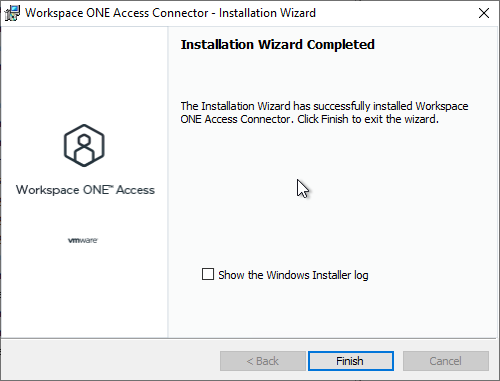This screenshot has height=381, width=500.
Task: Click the "Show the Windows Installer log" label text
Action: tap(293, 275)
